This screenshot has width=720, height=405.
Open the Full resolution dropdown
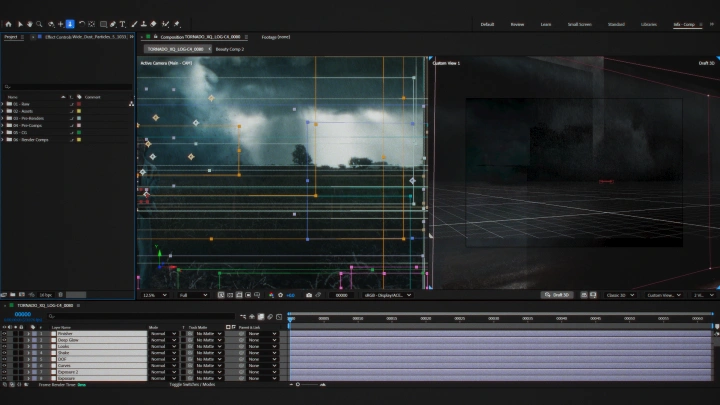coord(193,295)
